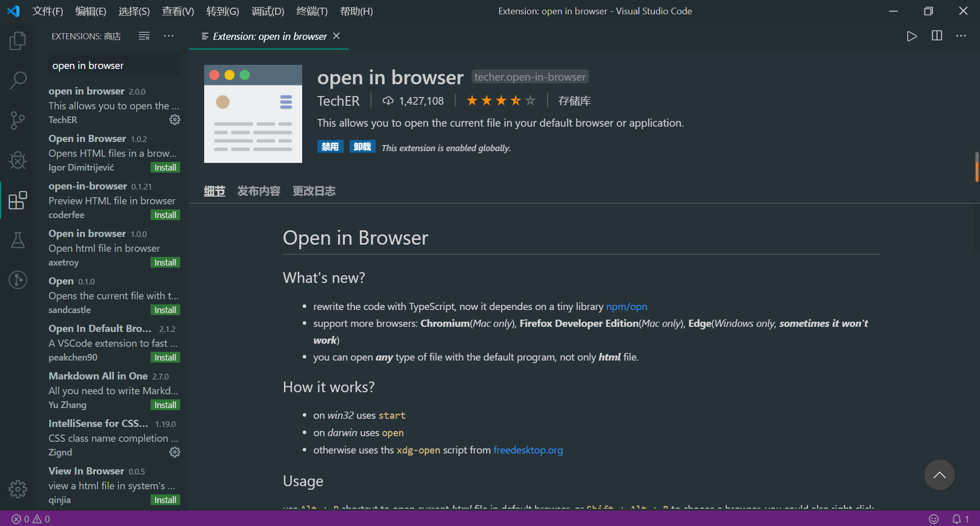Open the npm/opn link
Screen dimensions: 980x526
[626, 306]
